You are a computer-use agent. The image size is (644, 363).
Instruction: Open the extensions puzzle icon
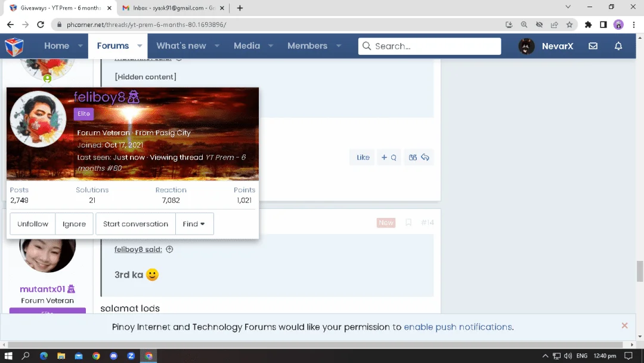[588, 24]
